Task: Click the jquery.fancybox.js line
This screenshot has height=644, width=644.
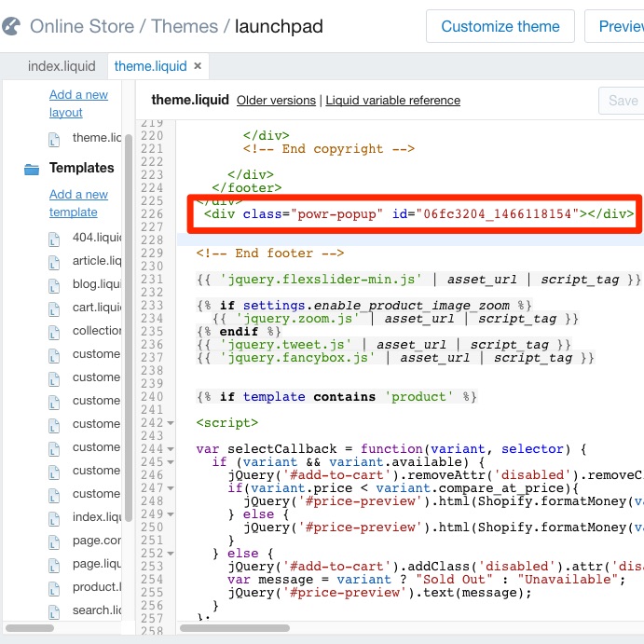Action: 395,358
